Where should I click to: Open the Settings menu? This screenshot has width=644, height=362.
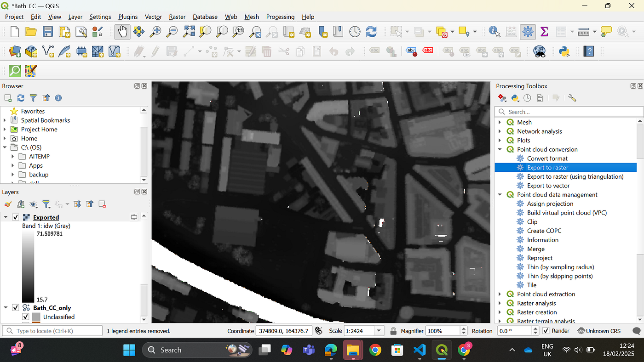point(100,17)
